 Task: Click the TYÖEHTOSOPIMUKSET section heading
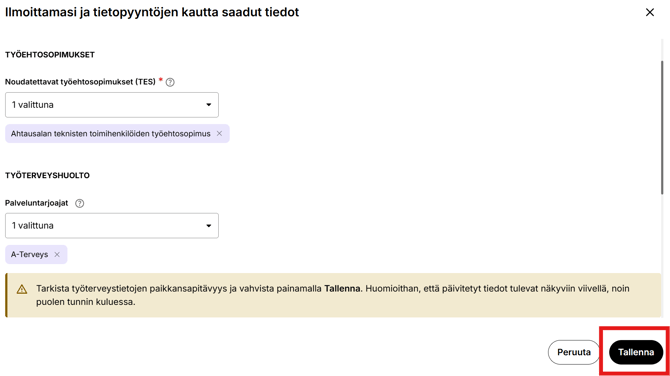50,55
